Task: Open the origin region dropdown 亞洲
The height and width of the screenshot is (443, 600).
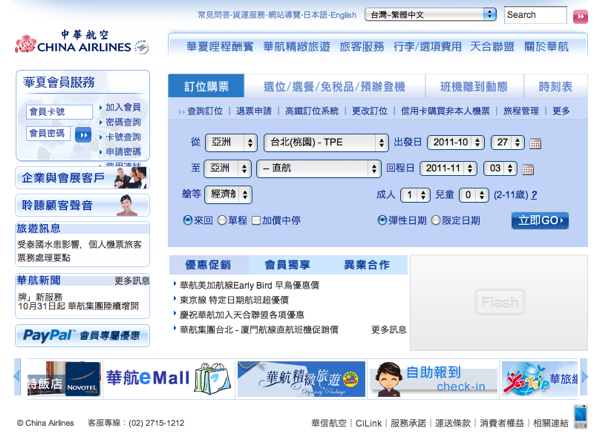Action: [231, 143]
